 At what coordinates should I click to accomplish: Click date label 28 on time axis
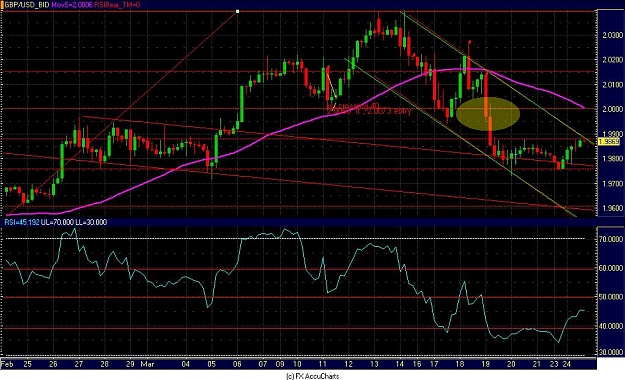point(104,364)
